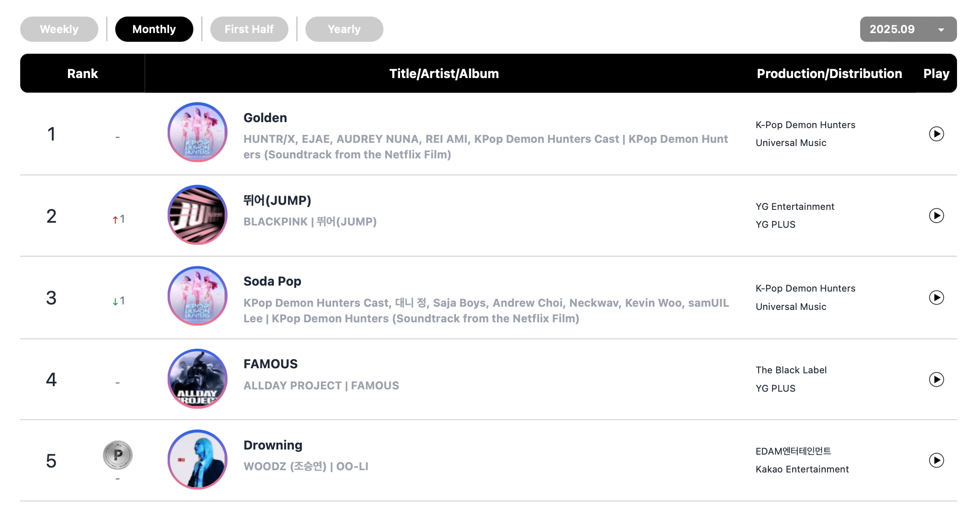Screen dimensions: 980x506
Task: Play the Soda Pop track
Action: click(936, 298)
